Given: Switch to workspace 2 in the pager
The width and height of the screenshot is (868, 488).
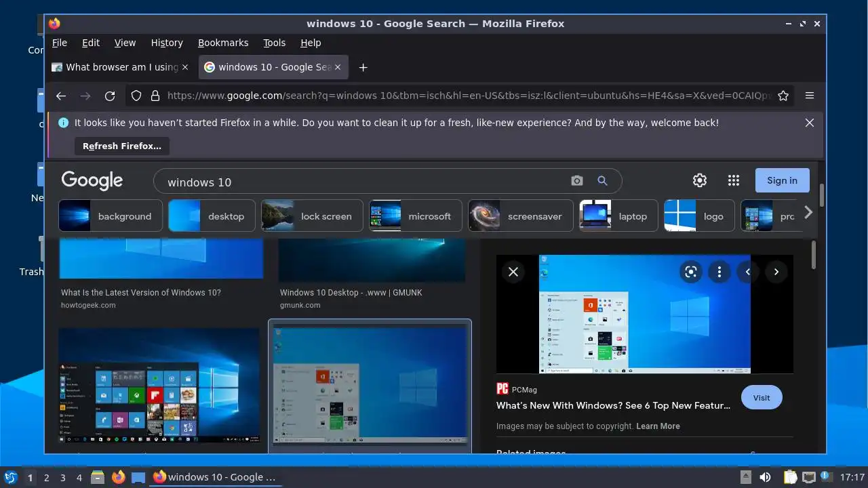Looking at the screenshot, I should (46, 477).
